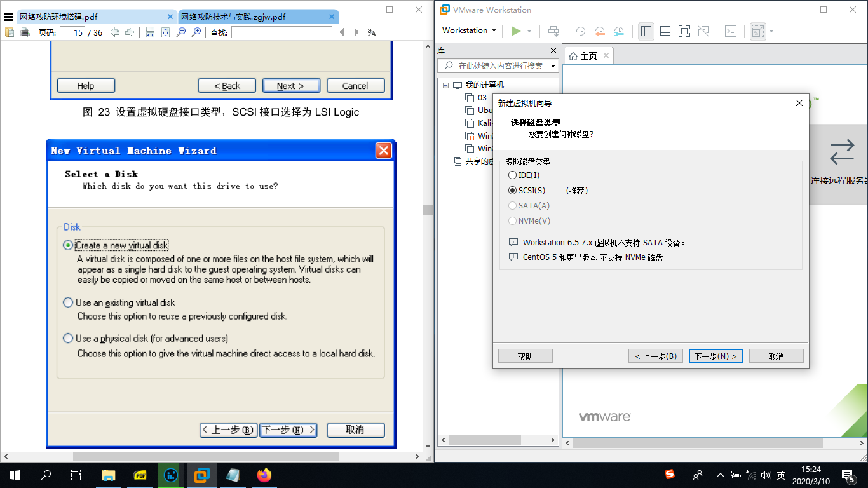The width and height of the screenshot is (868, 488).
Task: Close the 新建虚拟机向导 dialog
Action: [799, 103]
